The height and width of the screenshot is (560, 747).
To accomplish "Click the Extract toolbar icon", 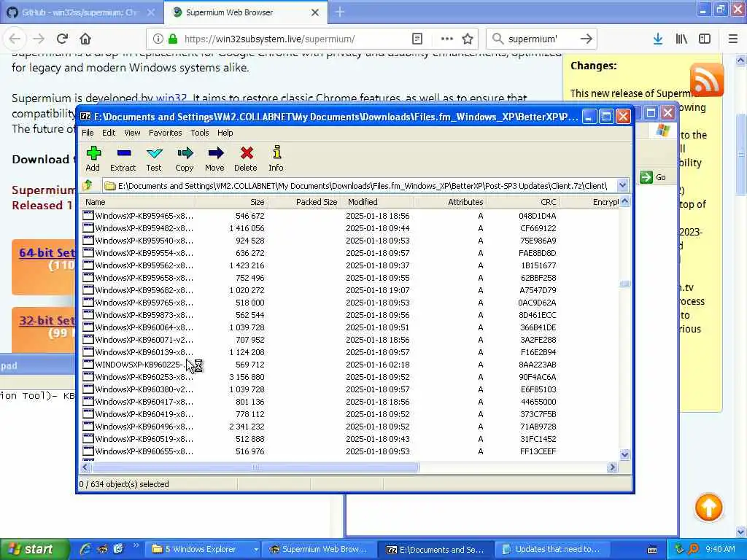I will [123, 158].
